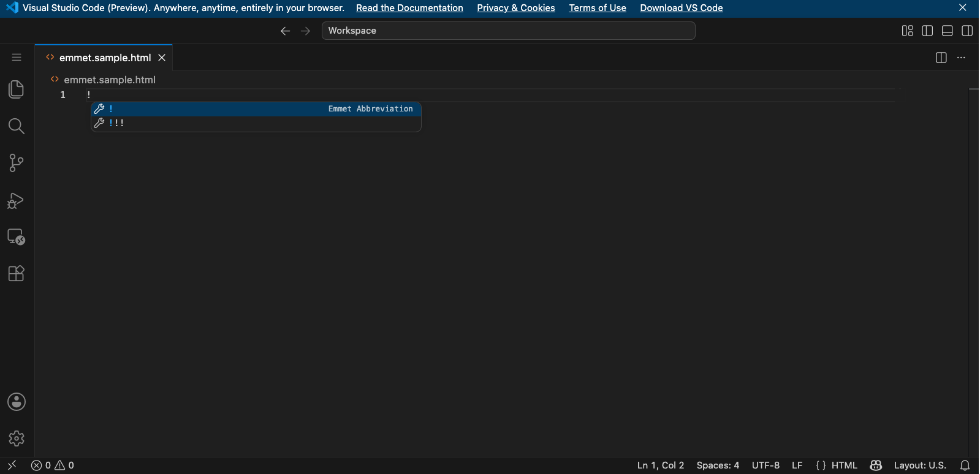
Task: Close the emmet.sample.html tab
Action: pos(162,58)
